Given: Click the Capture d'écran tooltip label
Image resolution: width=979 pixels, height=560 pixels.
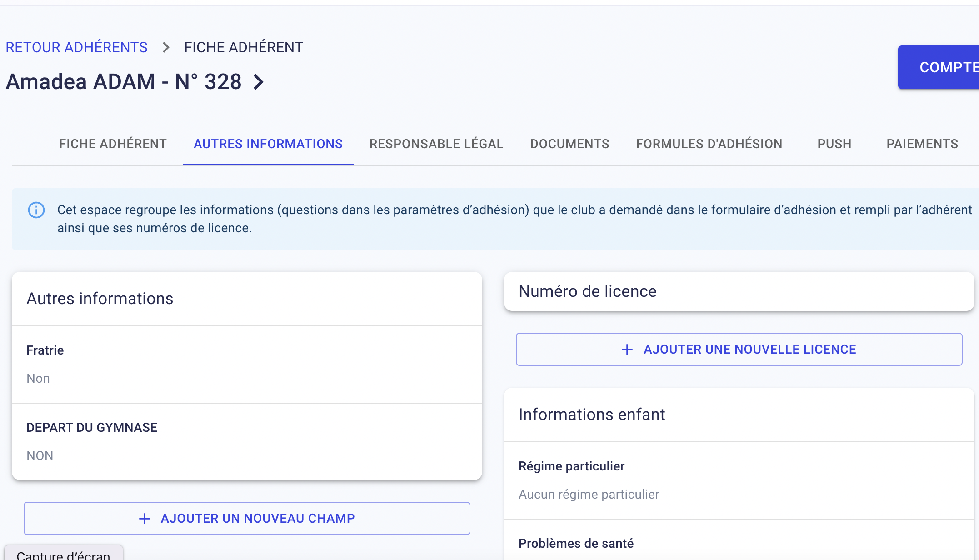Looking at the screenshot, I should point(64,555).
